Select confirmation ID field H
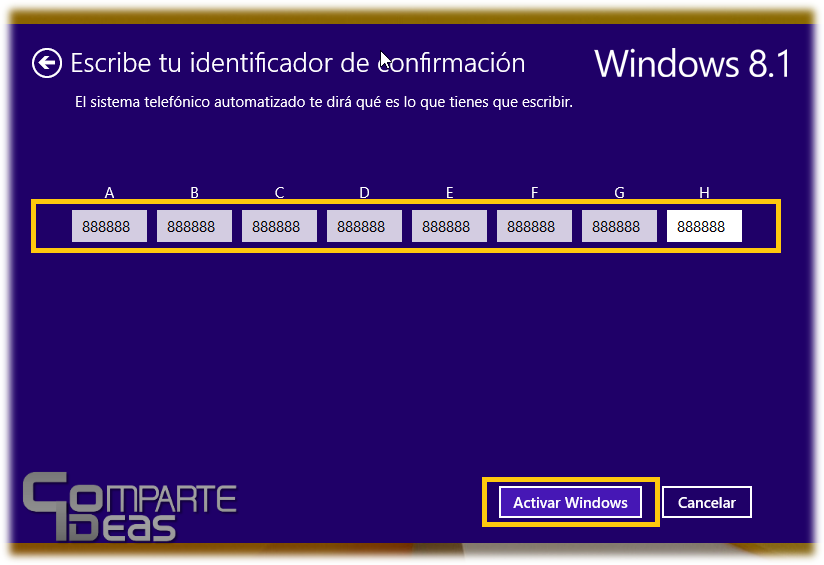Image resolution: width=824 pixels, height=565 pixels. point(704,226)
